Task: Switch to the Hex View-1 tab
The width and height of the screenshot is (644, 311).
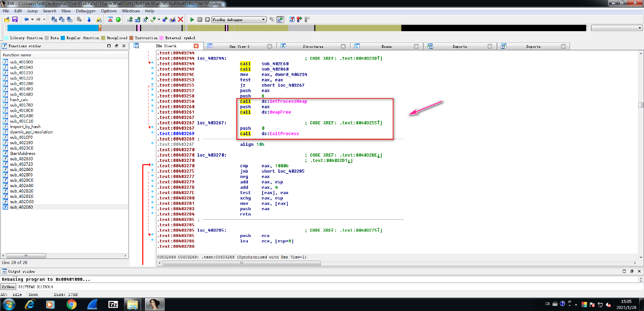Action: (239, 46)
